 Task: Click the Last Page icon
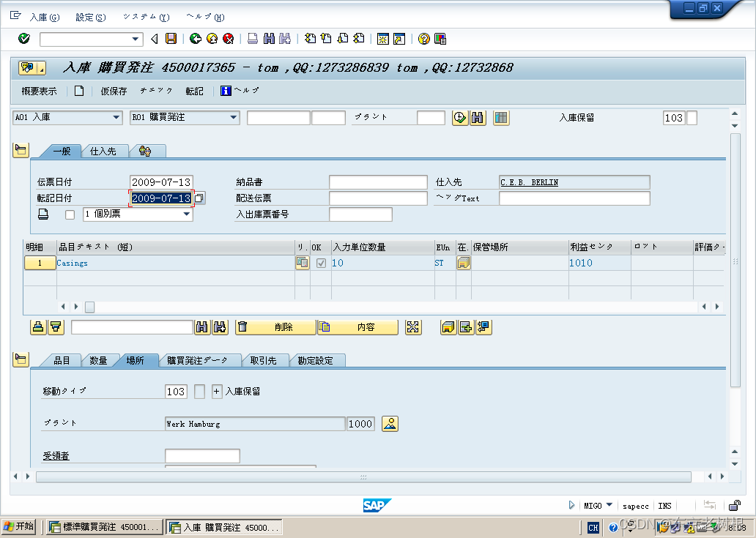pyautogui.click(x=359, y=39)
